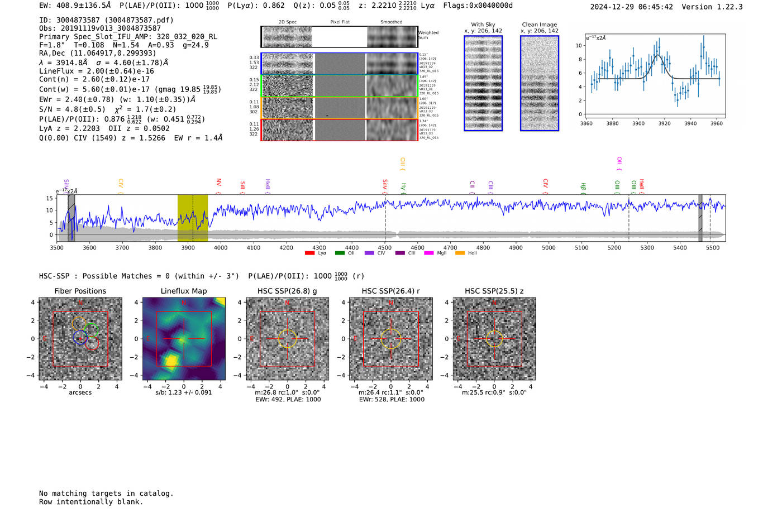This screenshot has height=532, width=782.
Task: Click the magenta MgII legend swatch
Action: pyautogui.click(x=429, y=253)
